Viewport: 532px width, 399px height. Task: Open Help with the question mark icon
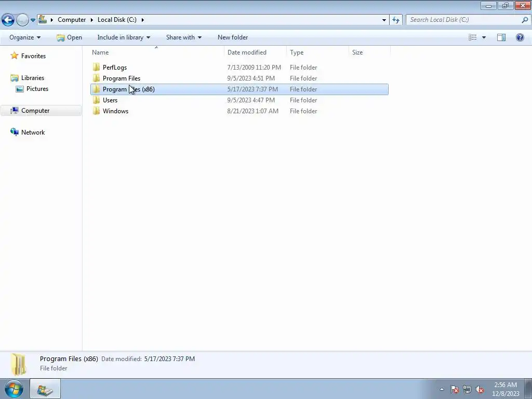(520, 37)
